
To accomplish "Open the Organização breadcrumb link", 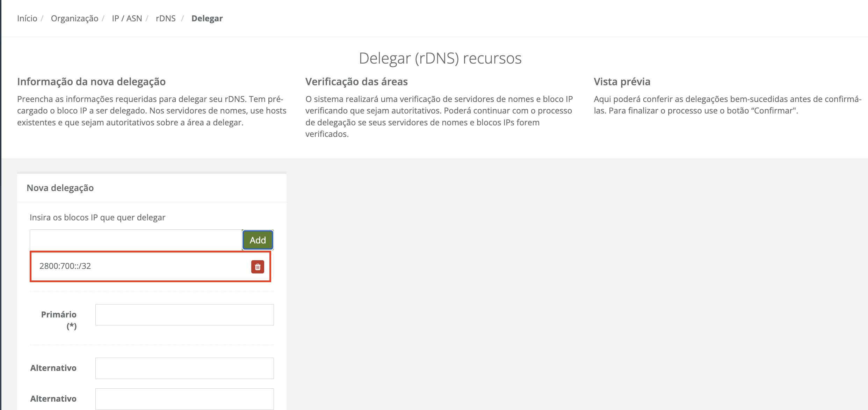I will (x=74, y=19).
